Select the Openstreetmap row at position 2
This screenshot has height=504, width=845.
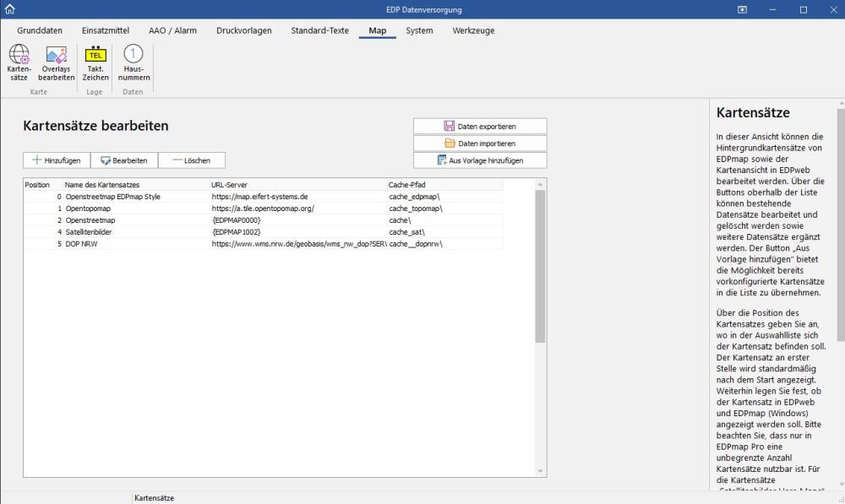[263, 220]
